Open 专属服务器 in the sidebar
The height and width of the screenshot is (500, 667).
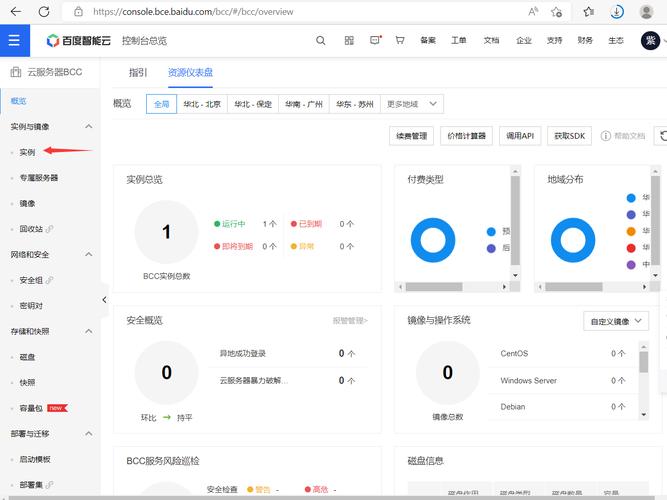coord(39,178)
